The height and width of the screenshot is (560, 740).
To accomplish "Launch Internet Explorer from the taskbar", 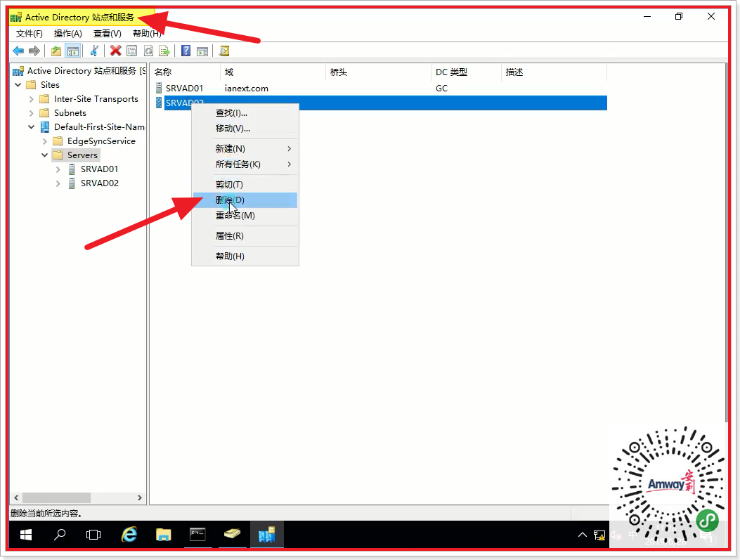I will coord(129,535).
